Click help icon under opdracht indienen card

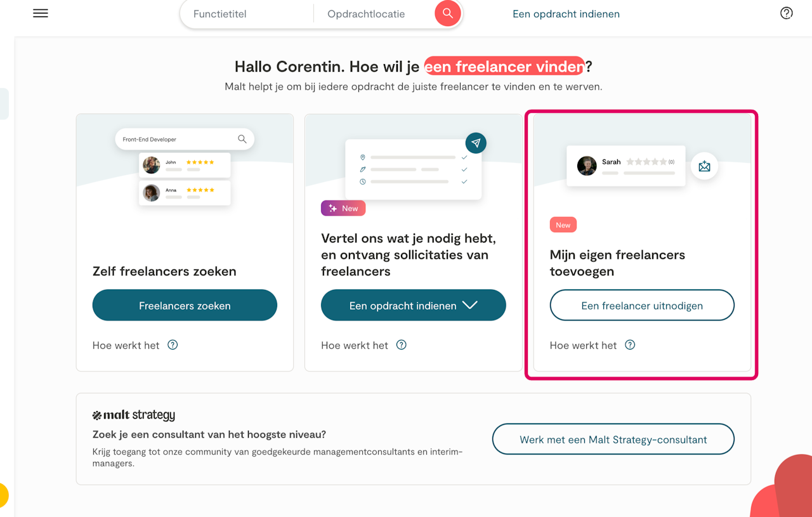coord(401,345)
